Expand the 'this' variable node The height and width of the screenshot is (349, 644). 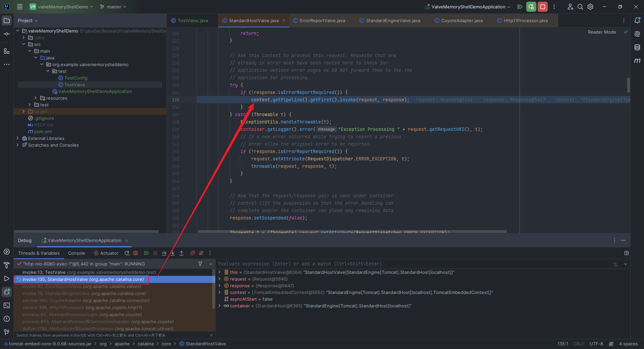pyautogui.click(x=220, y=272)
